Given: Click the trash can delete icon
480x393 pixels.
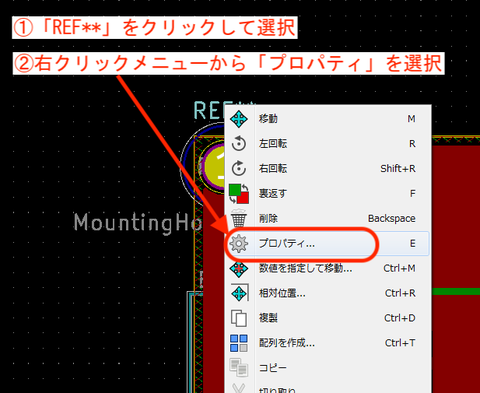Looking at the screenshot, I should (x=239, y=218).
